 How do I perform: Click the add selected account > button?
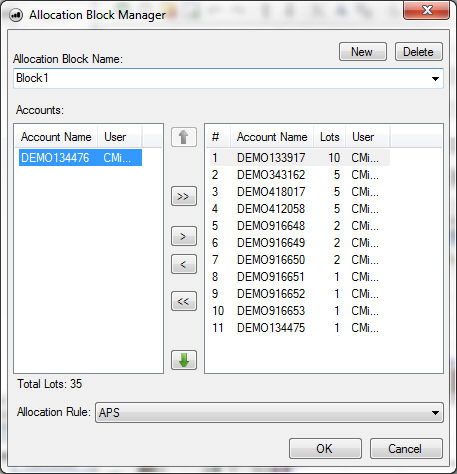point(184,236)
